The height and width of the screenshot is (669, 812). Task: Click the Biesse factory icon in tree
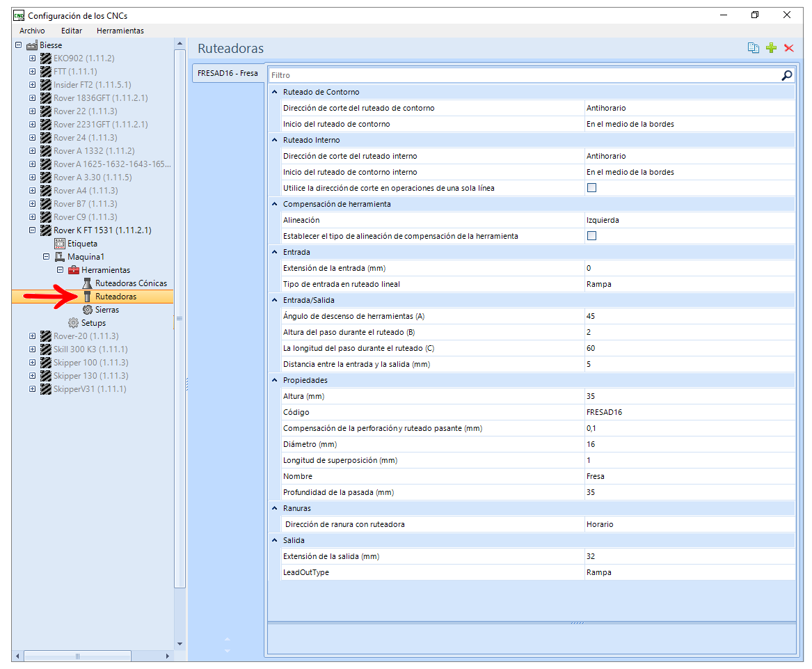click(32, 46)
